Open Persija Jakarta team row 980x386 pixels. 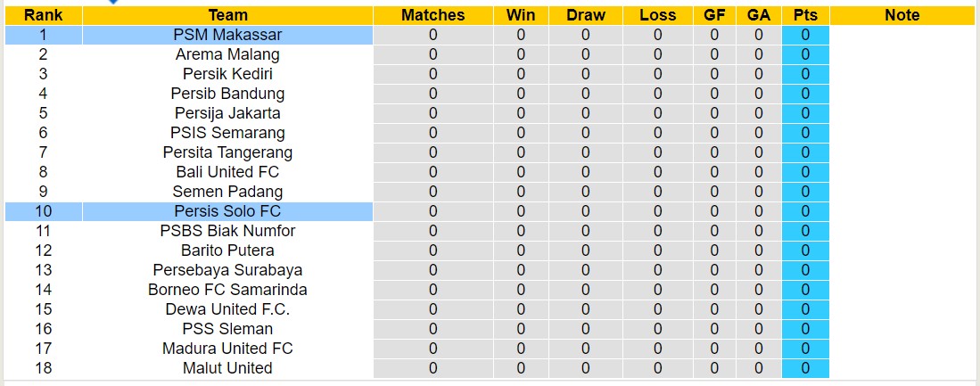(x=227, y=113)
